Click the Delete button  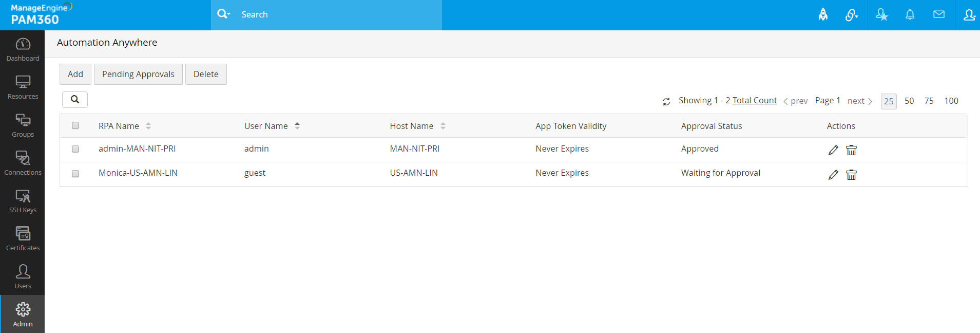pyautogui.click(x=206, y=74)
